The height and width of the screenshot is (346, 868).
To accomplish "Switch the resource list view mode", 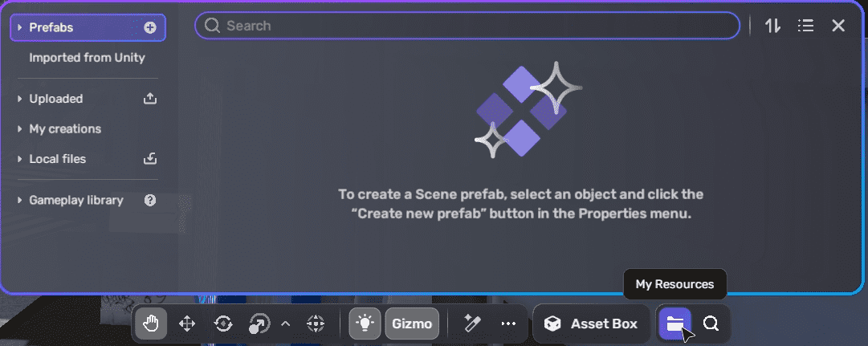I will click(x=805, y=26).
